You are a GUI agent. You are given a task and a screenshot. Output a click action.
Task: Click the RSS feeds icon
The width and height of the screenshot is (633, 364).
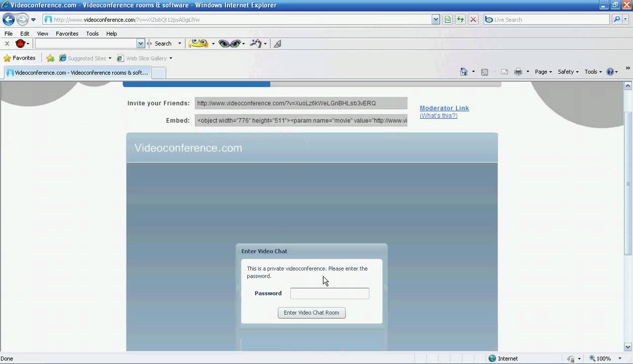click(484, 72)
